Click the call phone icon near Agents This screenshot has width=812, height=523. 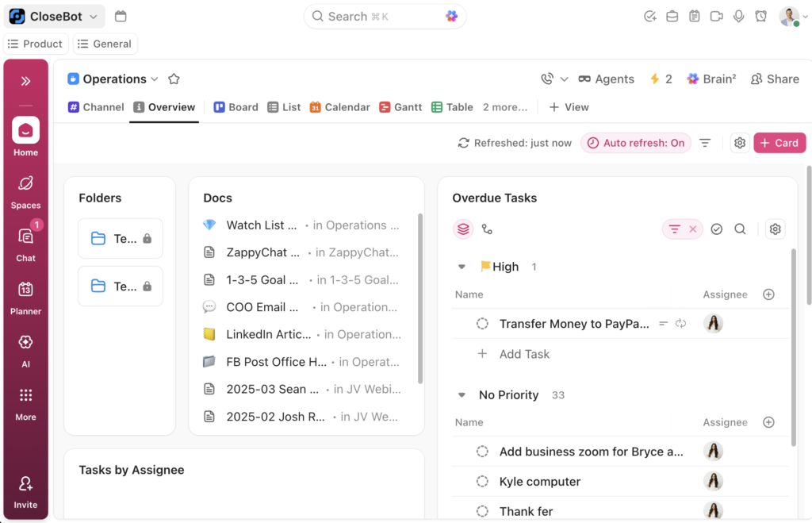coord(547,79)
